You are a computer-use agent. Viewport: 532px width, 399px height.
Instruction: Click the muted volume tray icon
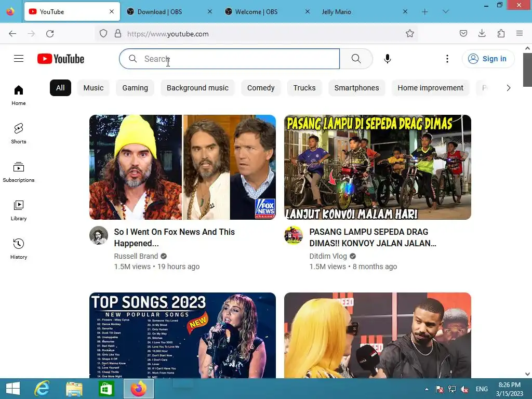coord(464,389)
